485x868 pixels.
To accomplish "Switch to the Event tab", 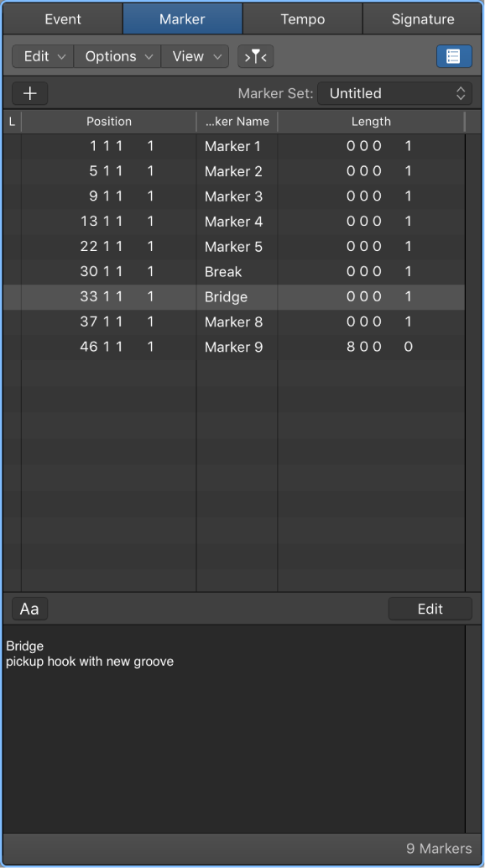I will click(x=62, y=18).
